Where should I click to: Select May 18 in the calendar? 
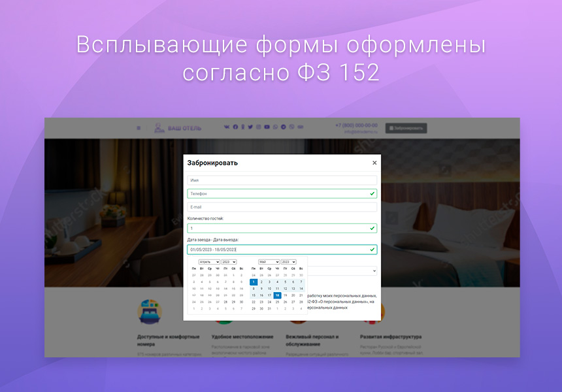pyautogui.click(x=277, y=295)
